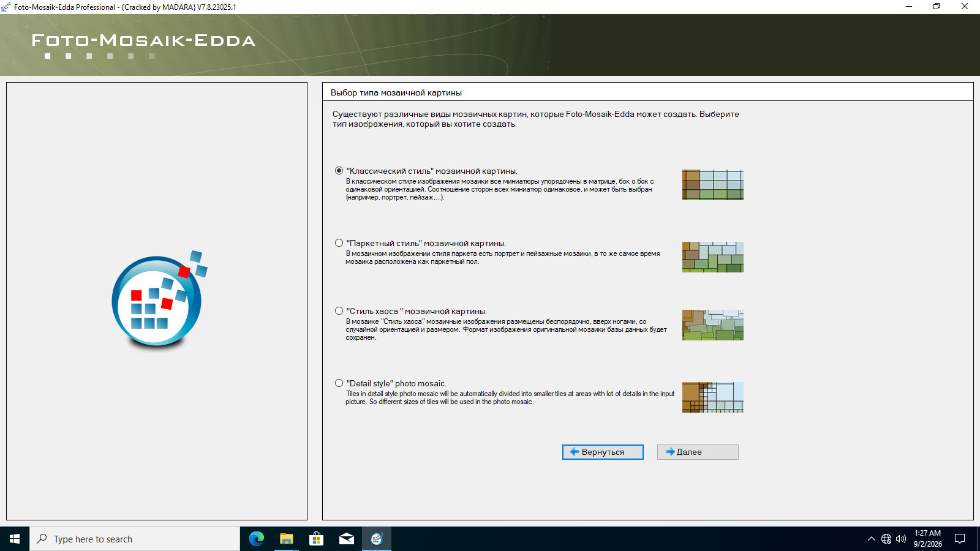This screenshot has height=551, width=980.
Task: Click the taskbar search box
Action: click(135, 539)
